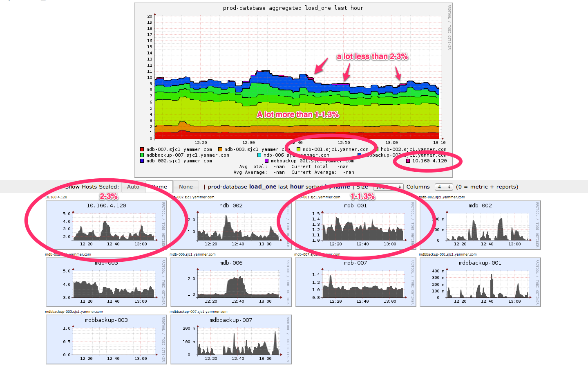
Task: Open the 10.160.4.120 host graph
Action: tap(106, 225)
